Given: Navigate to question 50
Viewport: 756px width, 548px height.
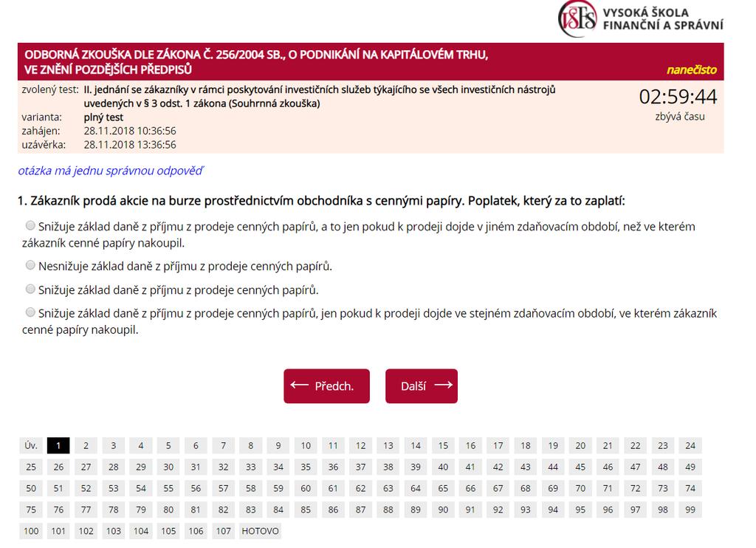Looking at the screenshot, I should click(31, 488).
